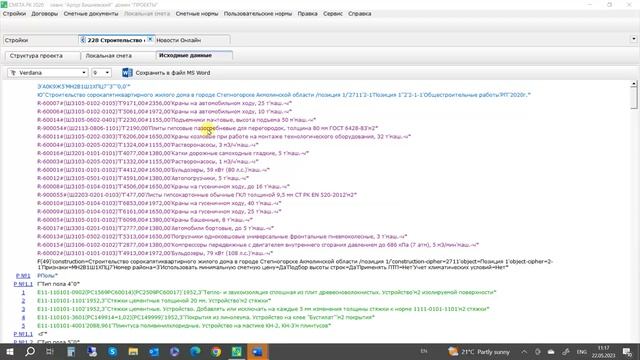Close the 228 Строительство tab
The width and height of the screenshot is (640, 360).
(x=150, y=39)
